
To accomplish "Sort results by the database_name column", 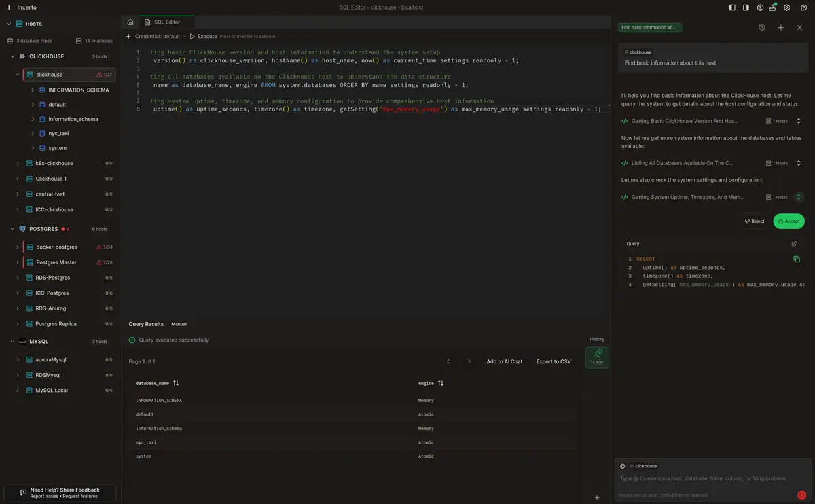I will click(175, 383).
